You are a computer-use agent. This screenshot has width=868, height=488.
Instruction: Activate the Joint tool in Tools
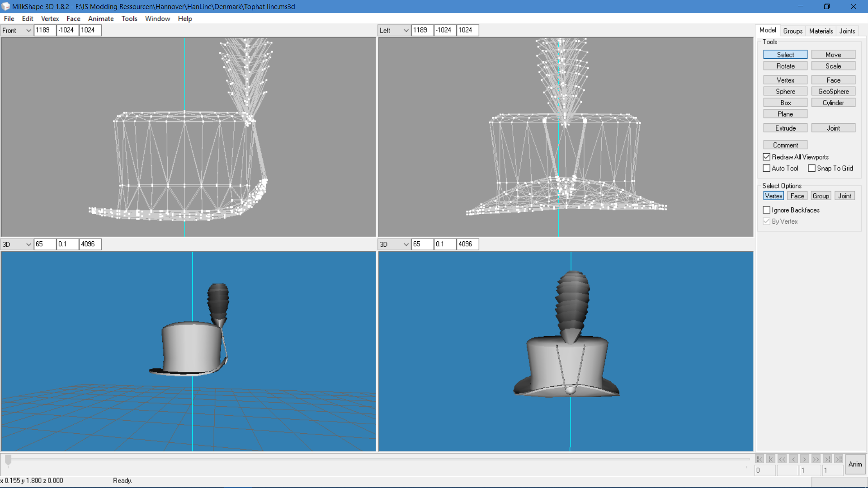833,128
